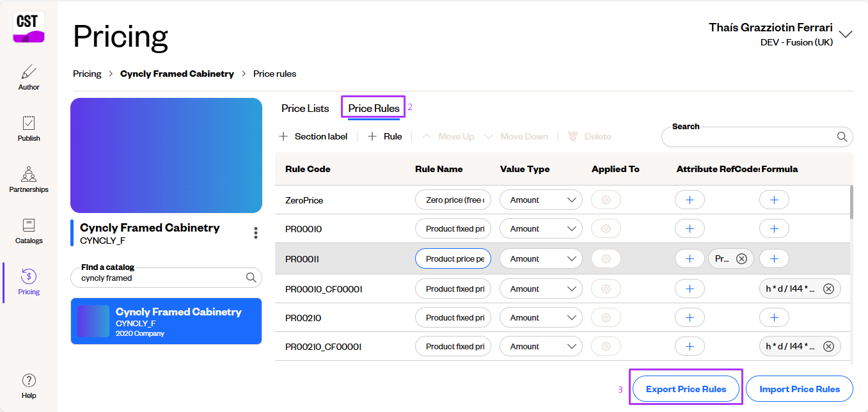Click the Value Type column header

pos(525,169)
